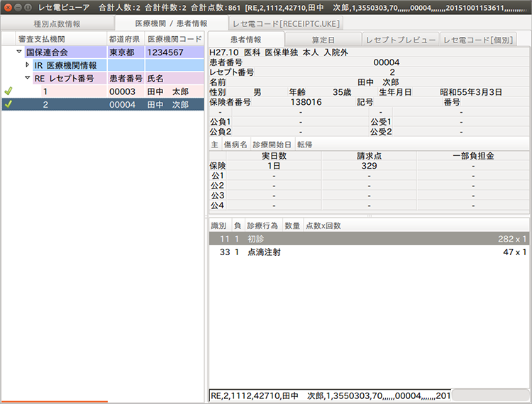Click horizontal scrollbar beside RE code field
This screenshot has width=532, height=404.
click(x=490, y=395)
